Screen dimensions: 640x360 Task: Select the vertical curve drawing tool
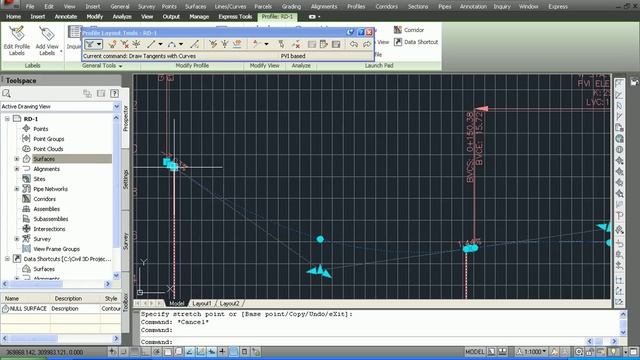tap(171, 44)
